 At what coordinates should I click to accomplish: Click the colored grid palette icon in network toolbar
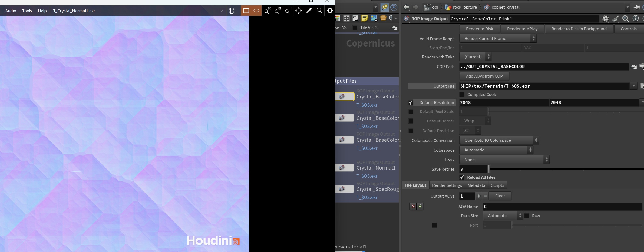pos(337,18)
